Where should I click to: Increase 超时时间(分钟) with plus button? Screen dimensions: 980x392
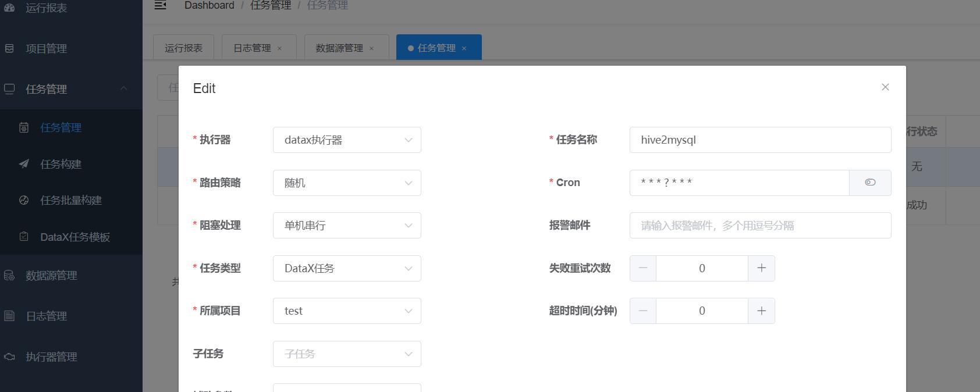[x=761, y=311]
